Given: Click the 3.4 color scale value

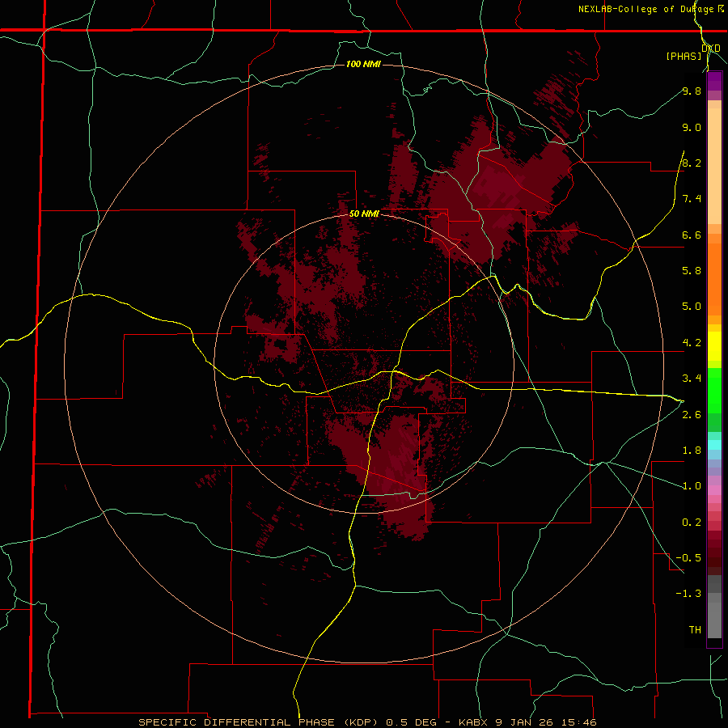Looking at the screenshot, I should click(692, 379).
